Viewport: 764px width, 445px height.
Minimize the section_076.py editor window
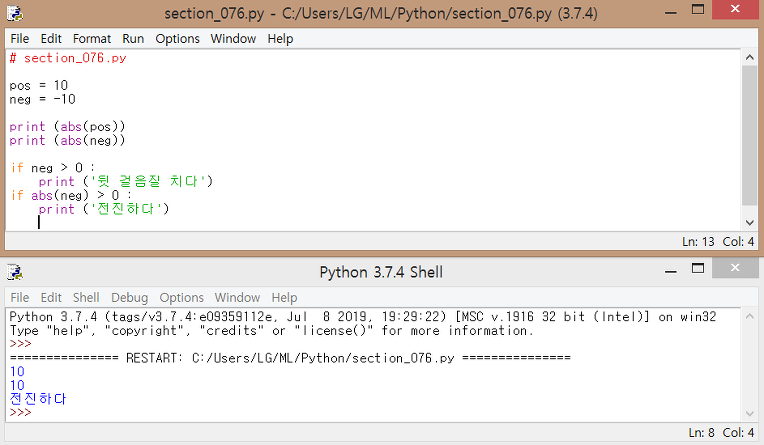point(671,12)
